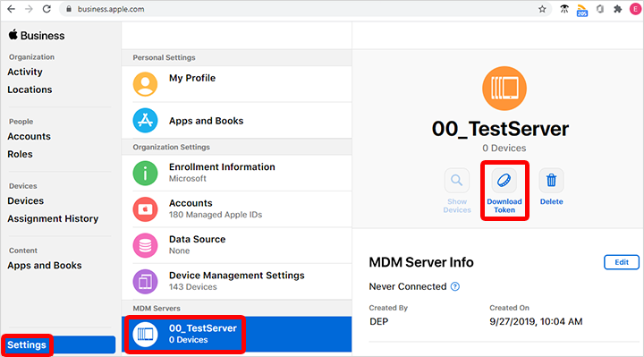Select the Enrollment Information row title

(x=222, y=166)
